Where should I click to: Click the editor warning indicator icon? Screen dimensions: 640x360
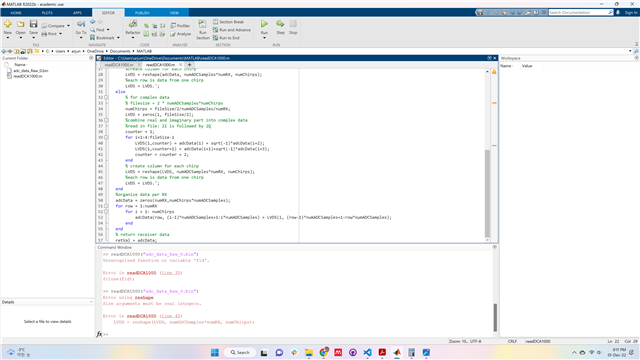(494, 72)
